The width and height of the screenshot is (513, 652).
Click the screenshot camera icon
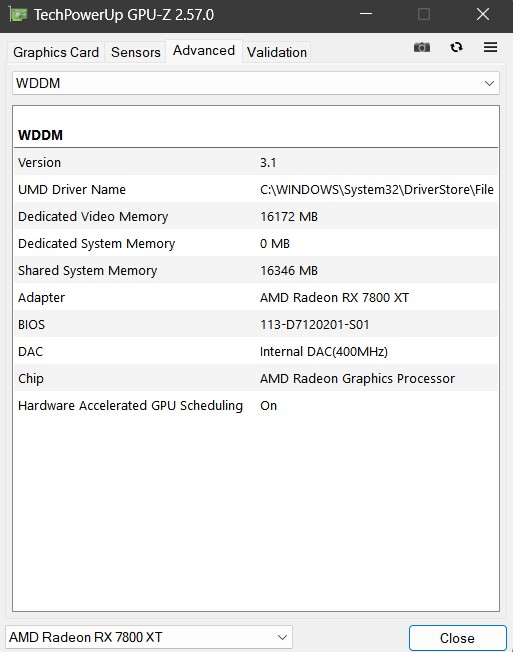tap(422, 47)
